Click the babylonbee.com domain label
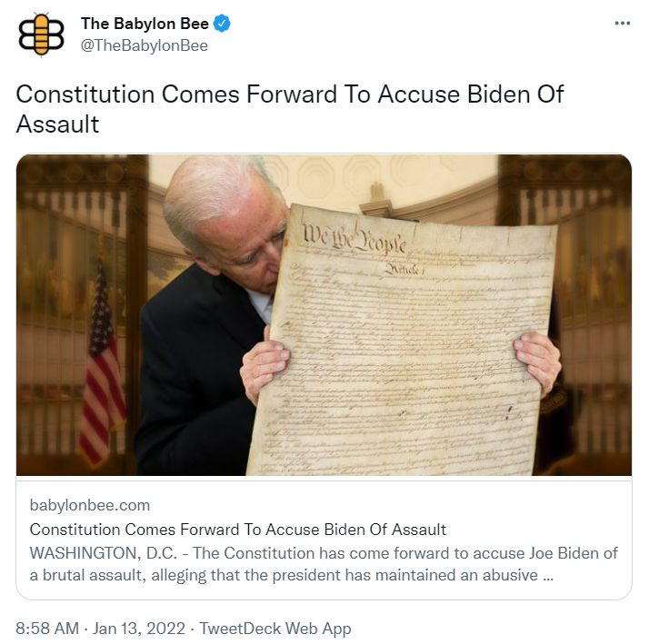This screenshot has height=644, width=649. [90, 505]
